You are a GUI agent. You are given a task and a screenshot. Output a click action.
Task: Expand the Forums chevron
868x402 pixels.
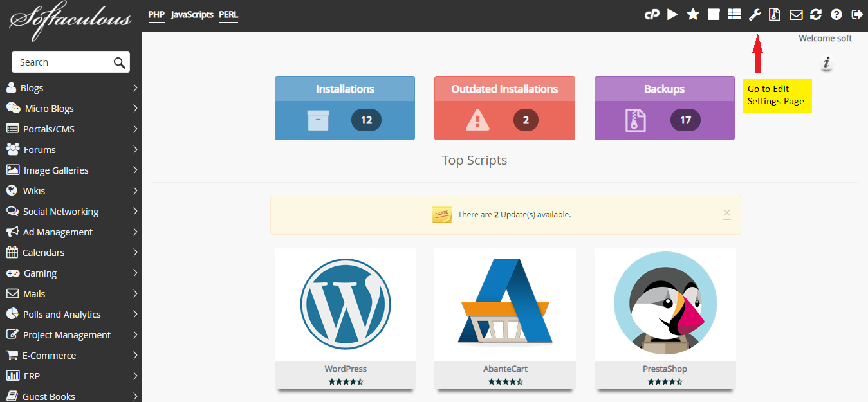135,149
